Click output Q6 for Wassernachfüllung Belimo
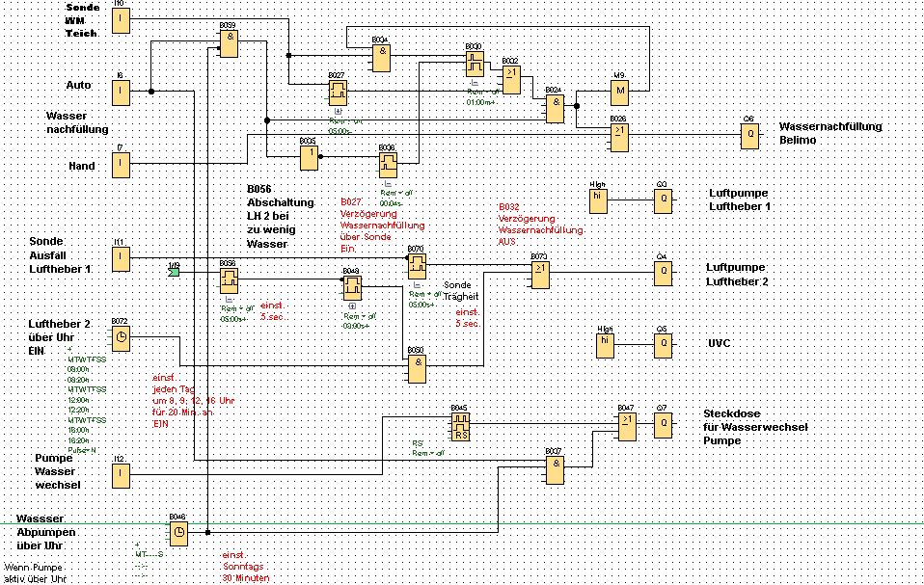 pyautogui.click(x=749, y=136)
